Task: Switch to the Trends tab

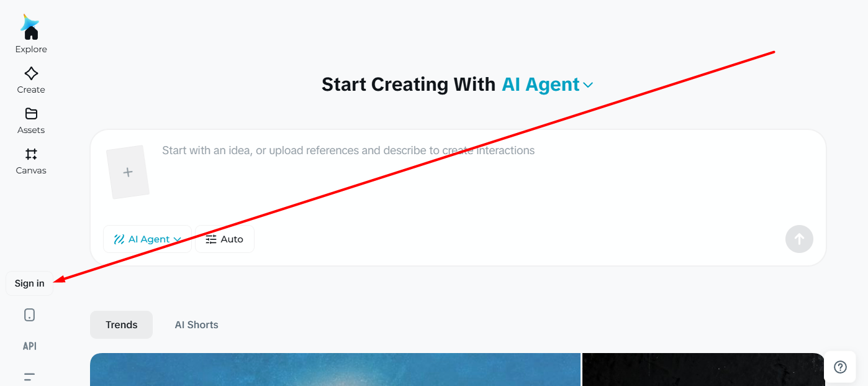Action: (x=121, y=324)
